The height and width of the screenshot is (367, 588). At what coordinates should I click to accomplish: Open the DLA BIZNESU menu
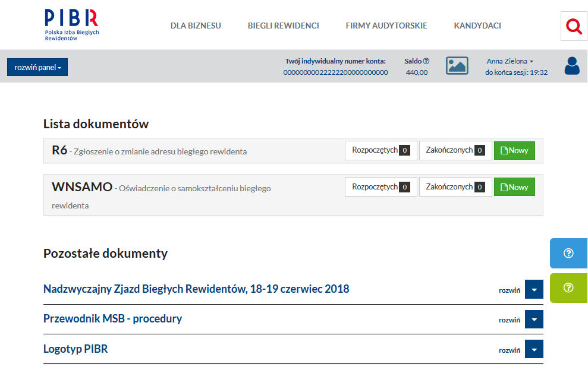(196, 26)
